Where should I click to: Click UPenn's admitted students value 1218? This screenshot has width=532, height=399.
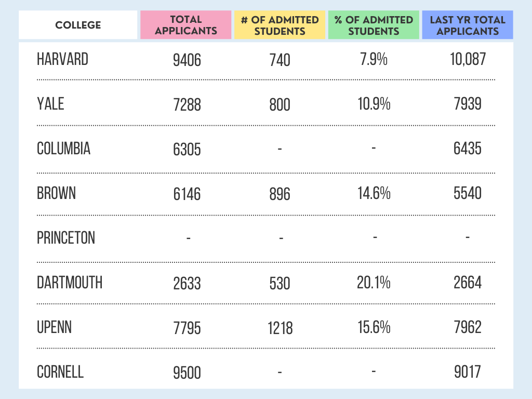pyautogui.click(x=281, y=328)
